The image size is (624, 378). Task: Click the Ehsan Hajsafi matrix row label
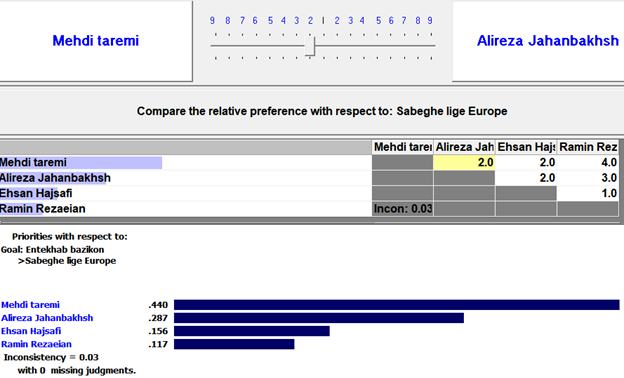(36, 193)
